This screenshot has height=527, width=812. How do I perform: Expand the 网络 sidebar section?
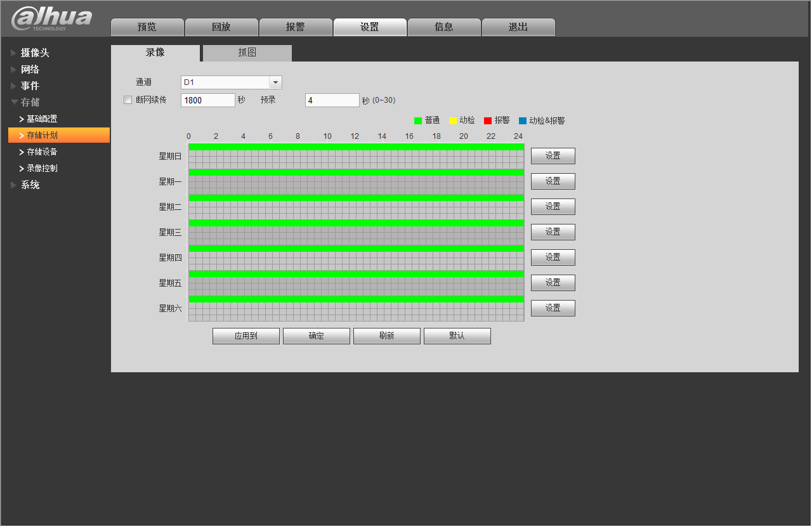(x=30, y=69)
